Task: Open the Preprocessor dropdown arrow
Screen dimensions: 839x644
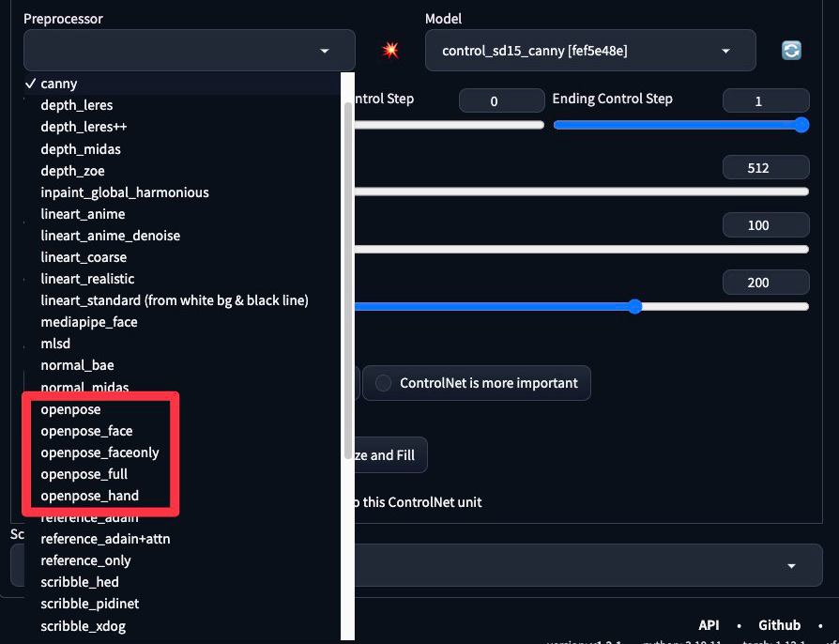Action: [x=325, y=51]
